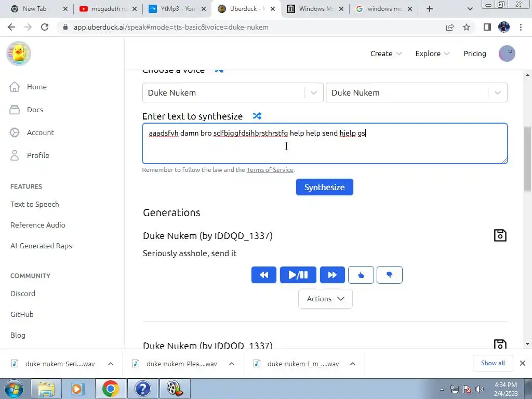Open Movie Maker from the taskbar
The image size is (532, 399).
175,389
